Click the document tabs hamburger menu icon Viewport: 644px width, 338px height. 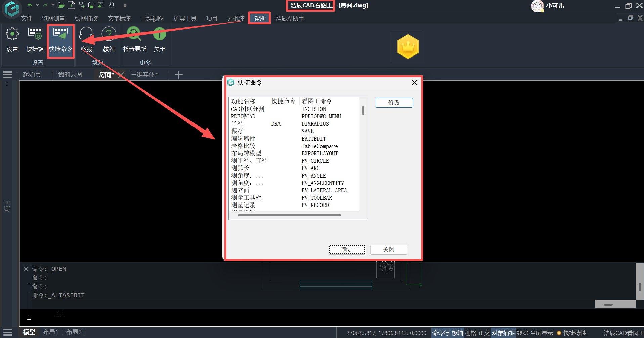click(7, 75)
